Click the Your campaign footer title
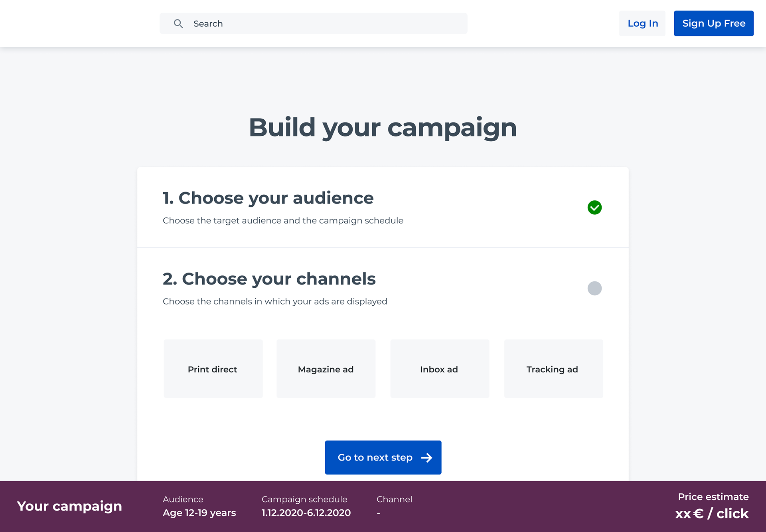This screenshot has width=766, height=532. point(69,506)
